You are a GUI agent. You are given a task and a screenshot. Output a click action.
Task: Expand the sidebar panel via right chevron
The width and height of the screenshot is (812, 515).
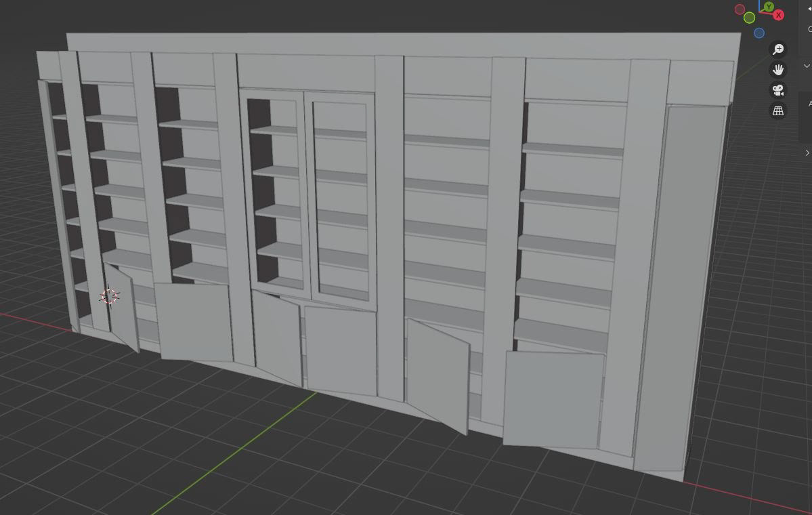click(807, 153)
